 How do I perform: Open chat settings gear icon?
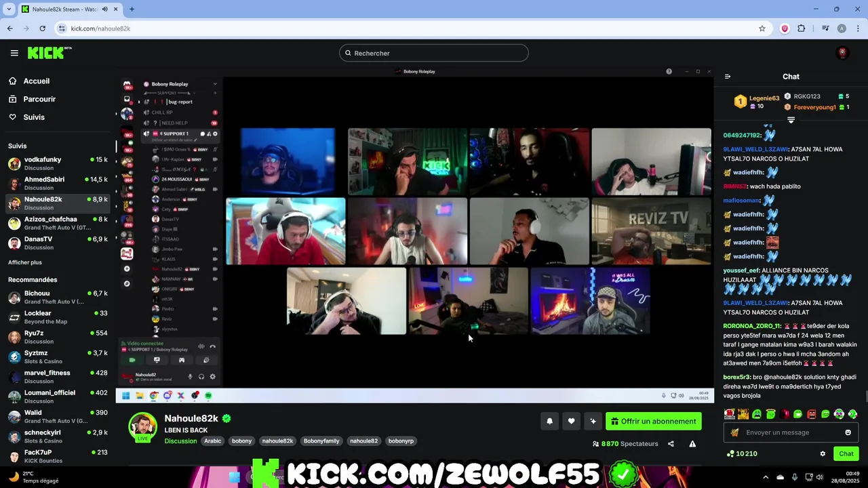pos(823,454)
